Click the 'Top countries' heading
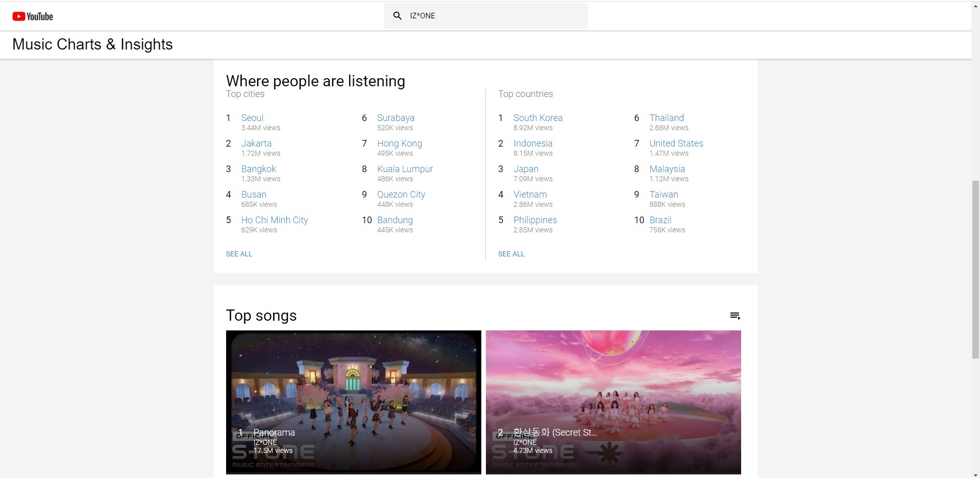The width and height of the screenshot is (980, 478). click(x=525, y=94)
